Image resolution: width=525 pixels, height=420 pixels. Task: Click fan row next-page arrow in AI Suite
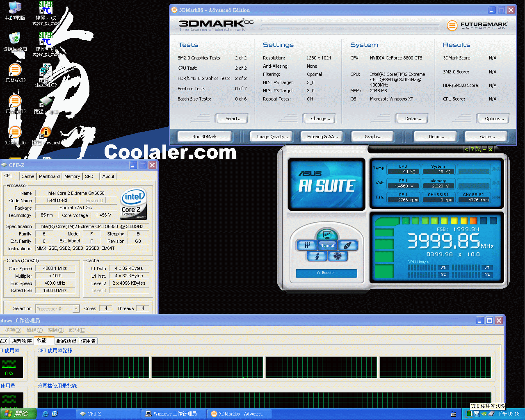498,197
